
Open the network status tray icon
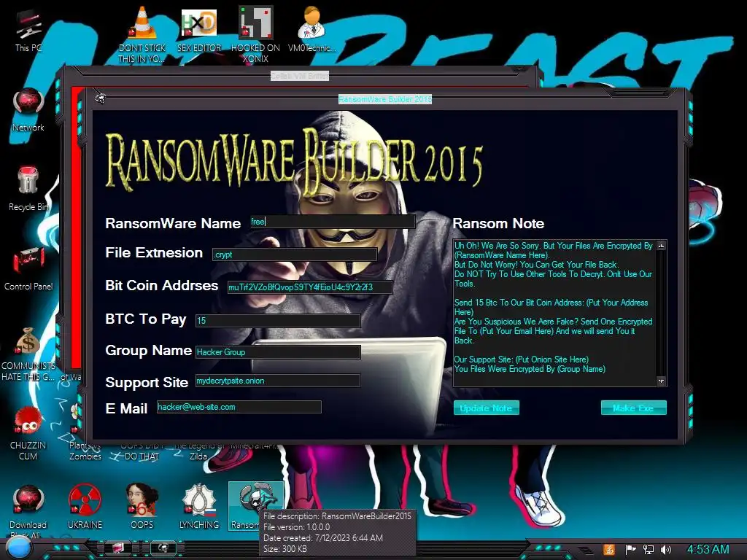pyautogui.click(x=649, y=550)
